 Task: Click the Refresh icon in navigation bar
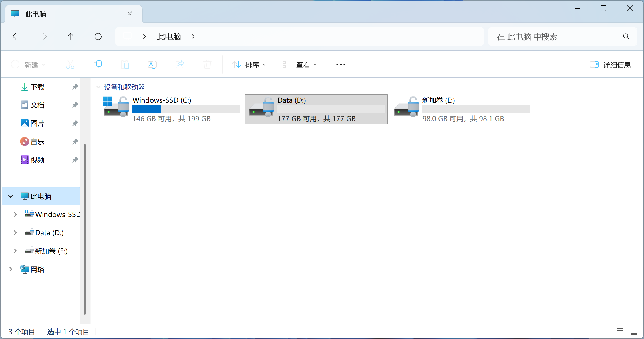[x=98, y=36]
